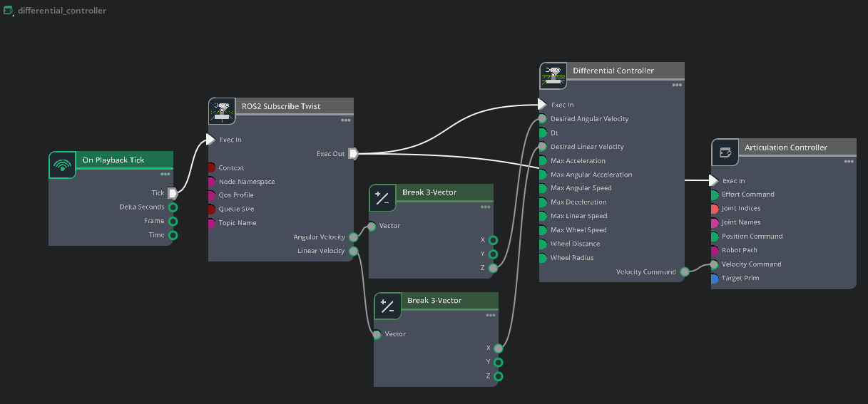Click the Qos Profile input port
The height and width of the screenshot is (404, 868).
[211, 195]
